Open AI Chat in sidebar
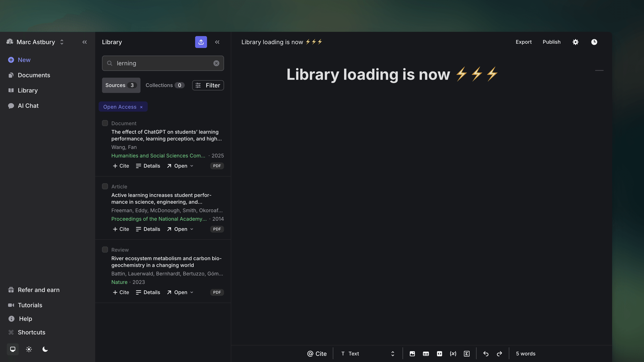644x362 pixels. [28, 106]
